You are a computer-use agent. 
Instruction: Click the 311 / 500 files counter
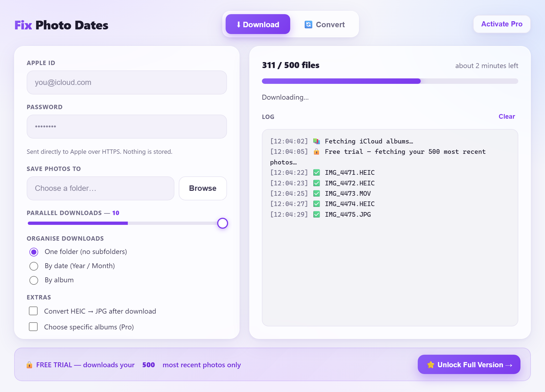[x=290, y=65]
